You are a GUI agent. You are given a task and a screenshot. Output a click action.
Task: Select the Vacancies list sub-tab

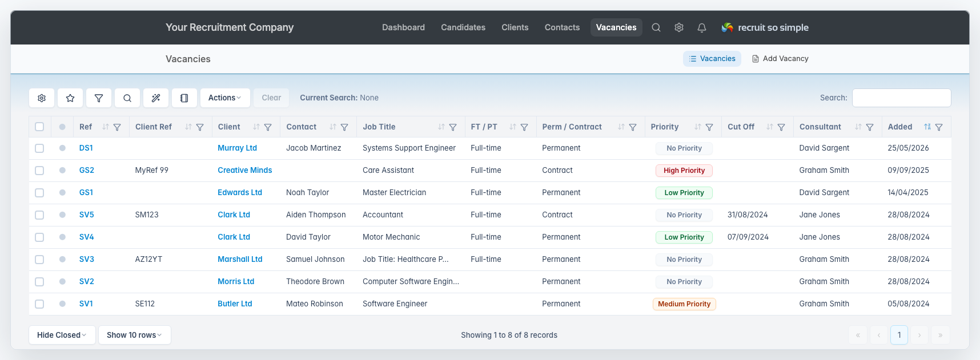pos(712,59)
